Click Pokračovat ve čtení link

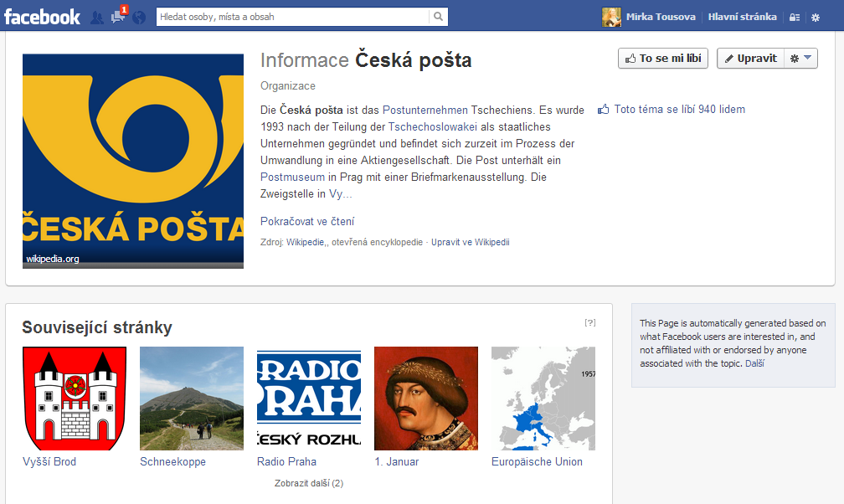306,221
